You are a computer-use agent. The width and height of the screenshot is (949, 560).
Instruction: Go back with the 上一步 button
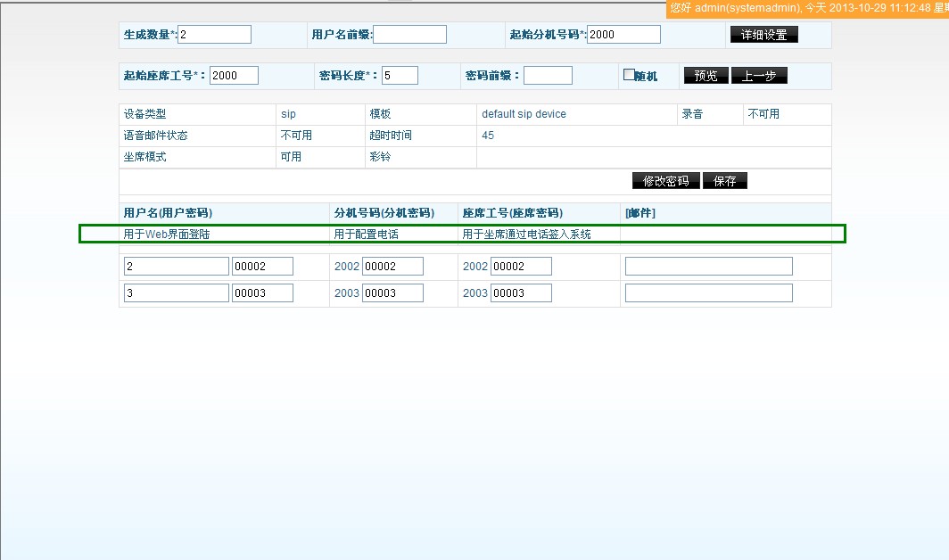[759, 76]
